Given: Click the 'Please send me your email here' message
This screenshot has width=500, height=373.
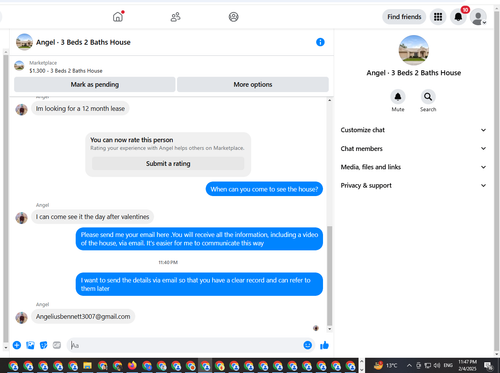Looking at the screenshot, I should click(x=199, y=239).
